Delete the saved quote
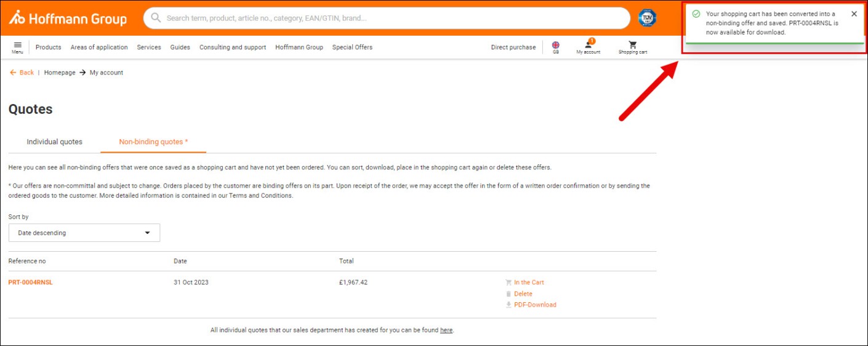The width and height of the screenshot is (868, 346). click(x=523, y=294)
